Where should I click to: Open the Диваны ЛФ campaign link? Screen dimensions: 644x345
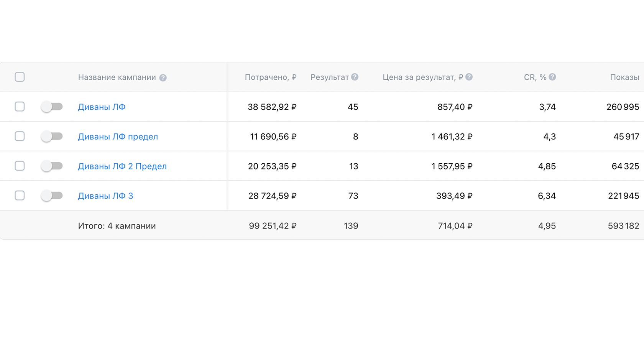[x=102, y=107]
